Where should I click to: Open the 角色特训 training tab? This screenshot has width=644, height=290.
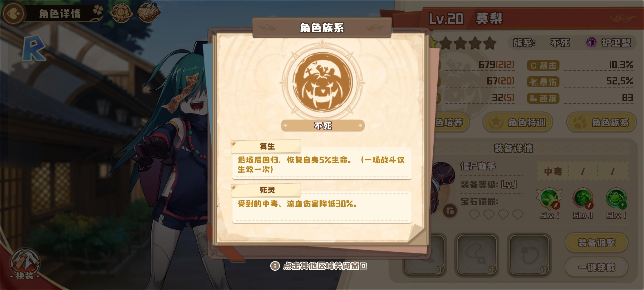pos(518,122)
